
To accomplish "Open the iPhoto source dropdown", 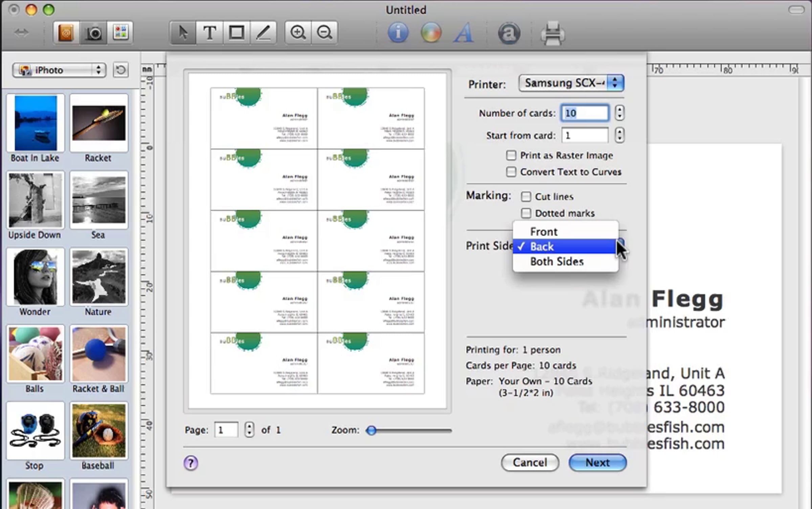I will [59, 70].
